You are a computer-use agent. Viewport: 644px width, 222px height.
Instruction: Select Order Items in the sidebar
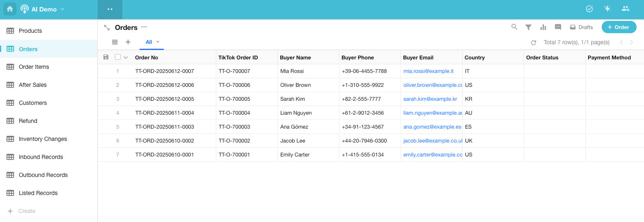34,67
